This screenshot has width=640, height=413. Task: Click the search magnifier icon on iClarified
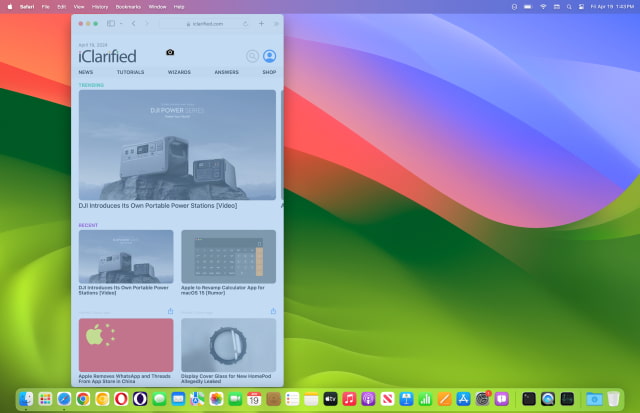[253, 57]
